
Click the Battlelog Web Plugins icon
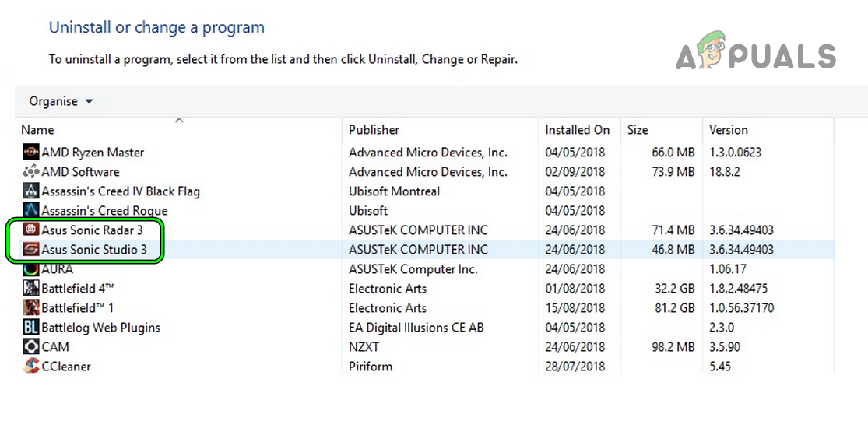click(31, 328)
